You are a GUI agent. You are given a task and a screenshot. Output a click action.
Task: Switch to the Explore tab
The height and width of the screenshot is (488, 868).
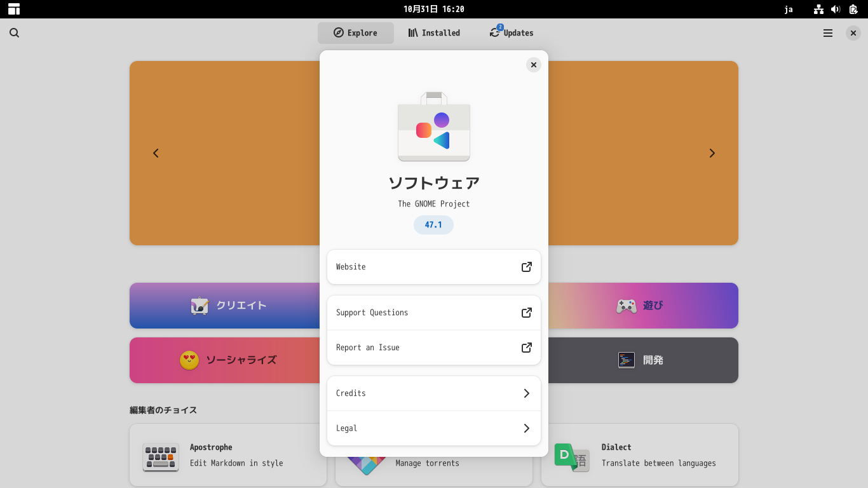[356, 33]
